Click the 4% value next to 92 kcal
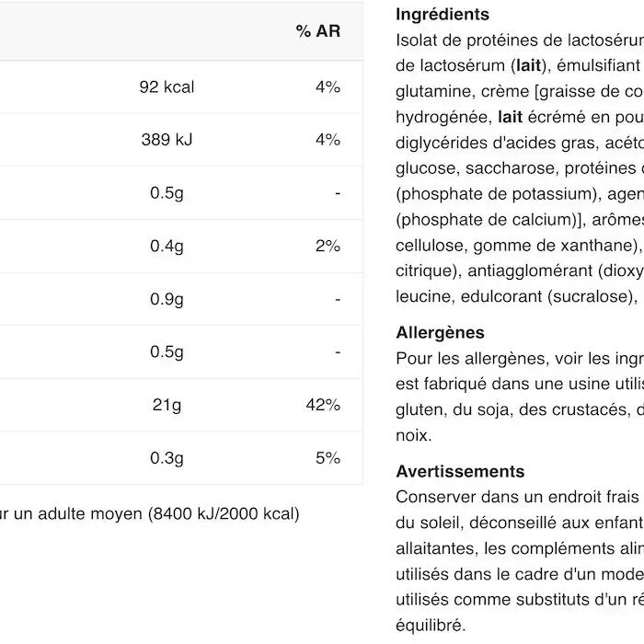Viewport: 644px width, 644px height. pyautogui.click(x=328, y=87)
